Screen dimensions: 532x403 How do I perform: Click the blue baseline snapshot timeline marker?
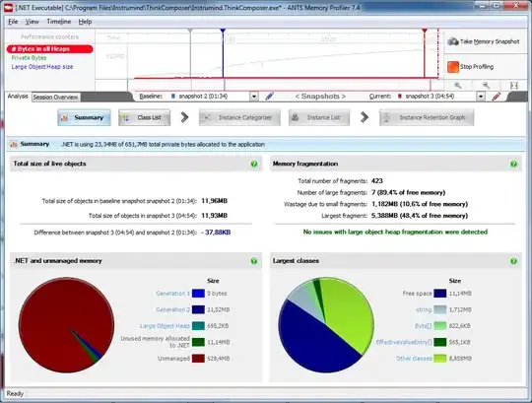click(x=223, y=31)
